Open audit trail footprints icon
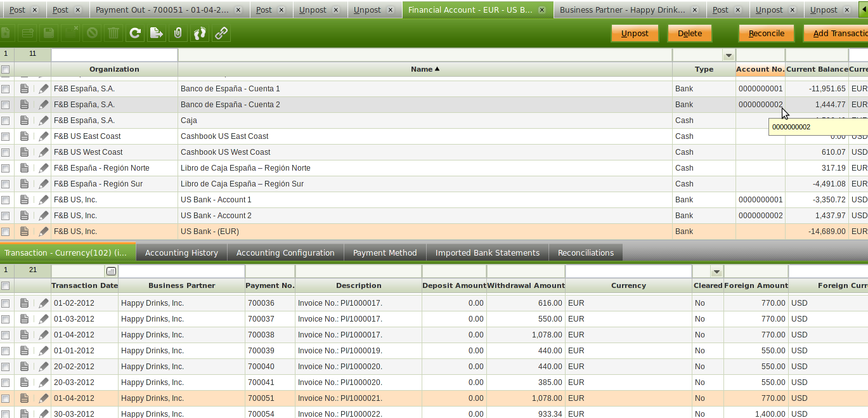The height and width of the screenshot is (418, 868). (200, 34)
